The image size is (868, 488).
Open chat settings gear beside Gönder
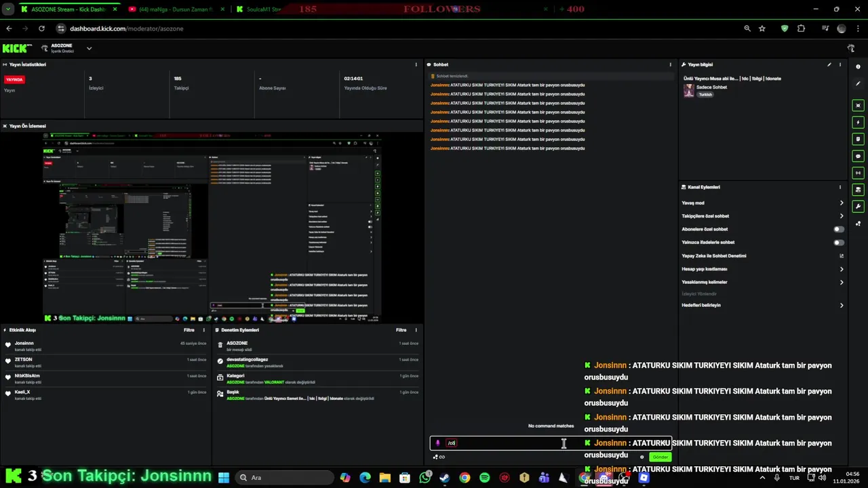pos(642,457)
